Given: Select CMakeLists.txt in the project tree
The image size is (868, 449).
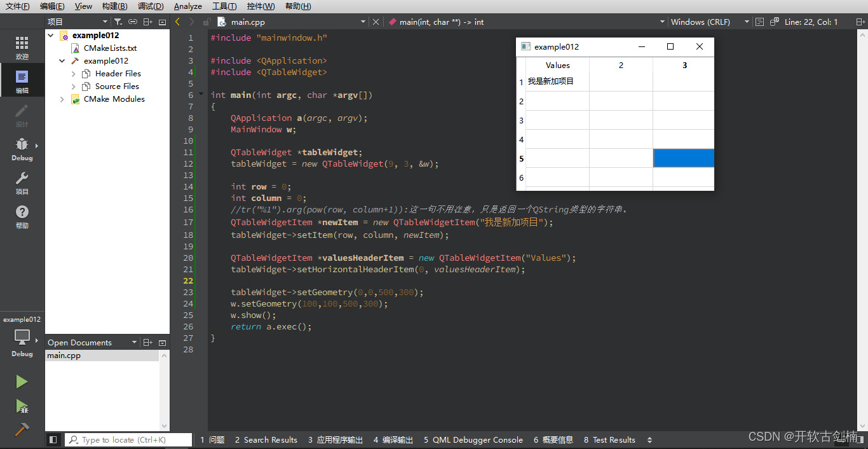Looking at the screenshot, I should 110,48.
